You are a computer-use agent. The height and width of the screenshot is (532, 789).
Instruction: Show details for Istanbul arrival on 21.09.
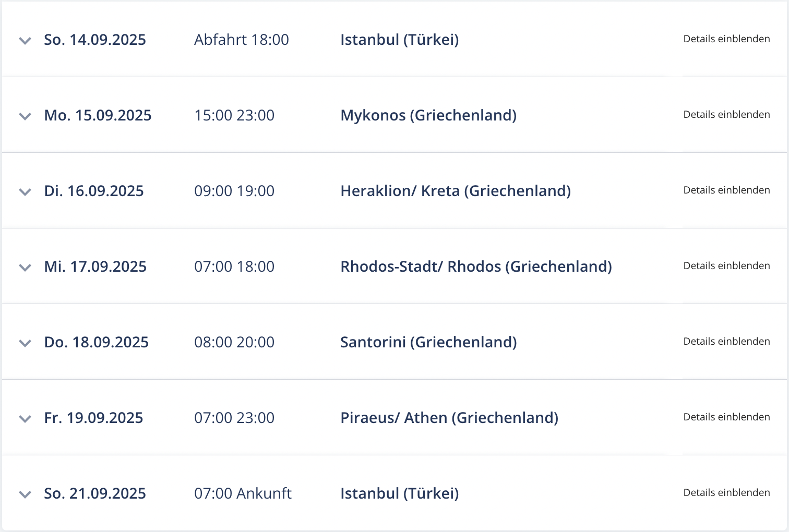[x=726, y=493]
